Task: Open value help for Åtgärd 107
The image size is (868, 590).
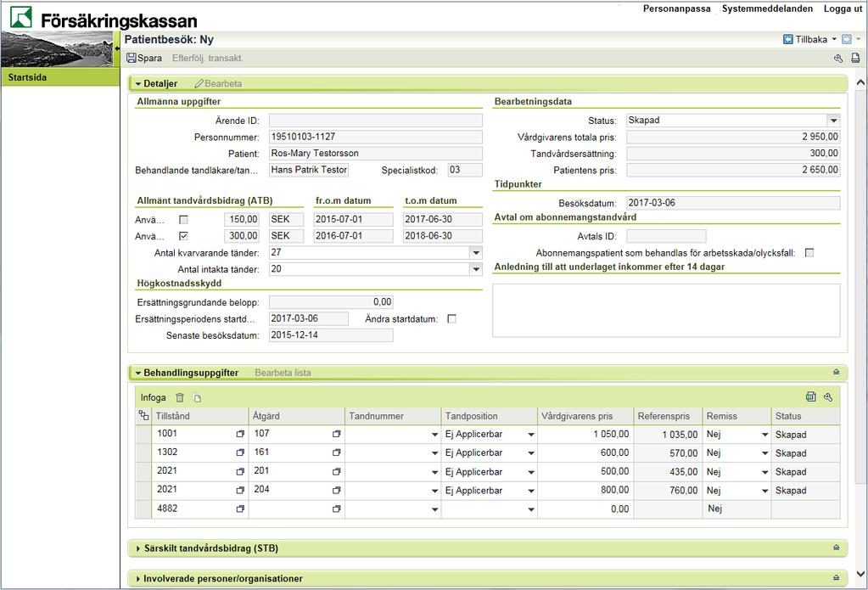Action: click(x=337, y=435)
